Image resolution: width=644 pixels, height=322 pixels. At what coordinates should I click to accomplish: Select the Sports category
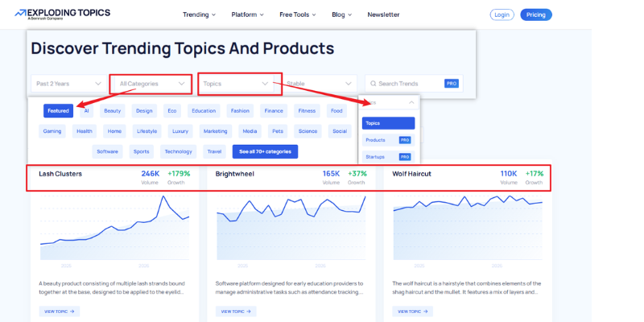click(142, 151)
